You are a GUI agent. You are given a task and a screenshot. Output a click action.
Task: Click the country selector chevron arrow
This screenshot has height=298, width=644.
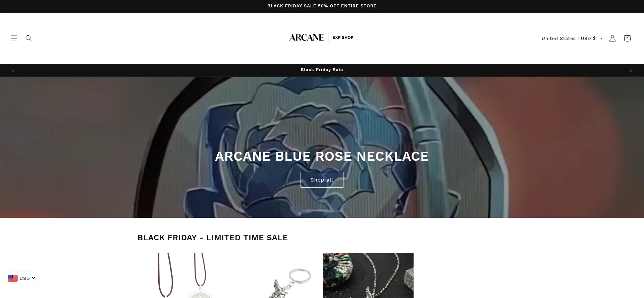601,39
